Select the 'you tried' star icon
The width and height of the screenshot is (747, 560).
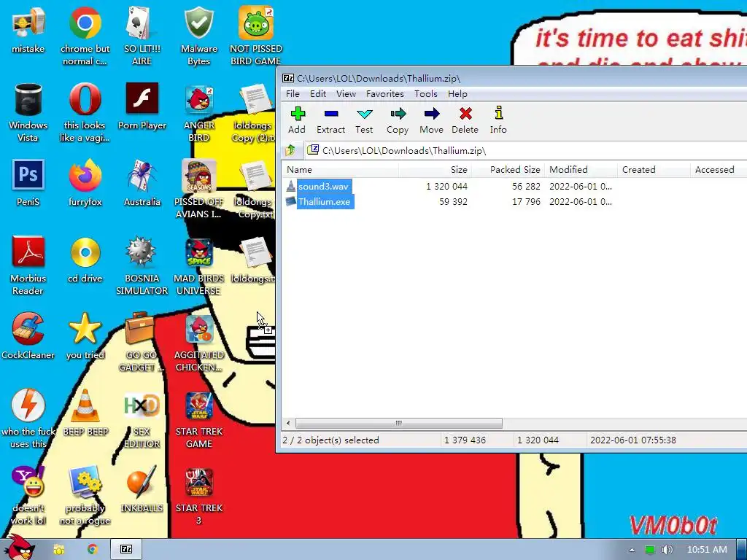click(x=85, y=335)
